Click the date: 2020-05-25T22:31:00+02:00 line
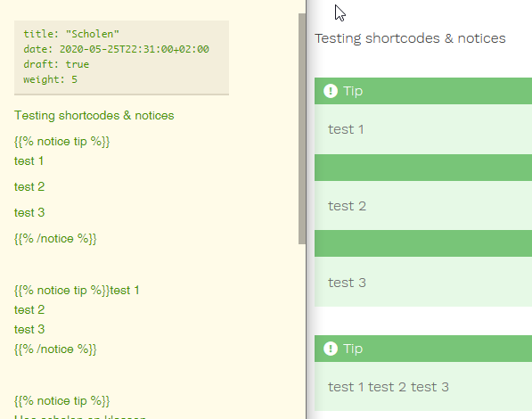This screenshot has width=532, height=419. click(116, 49)
